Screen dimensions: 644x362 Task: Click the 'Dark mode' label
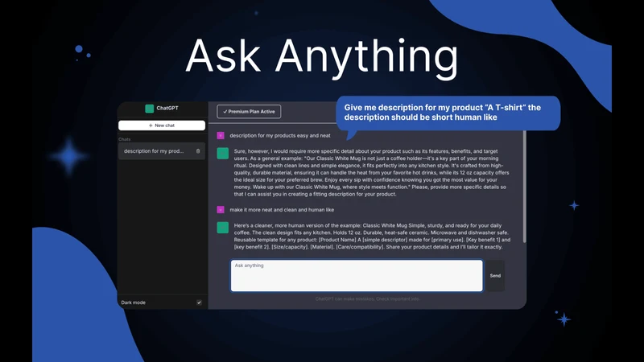133,302
